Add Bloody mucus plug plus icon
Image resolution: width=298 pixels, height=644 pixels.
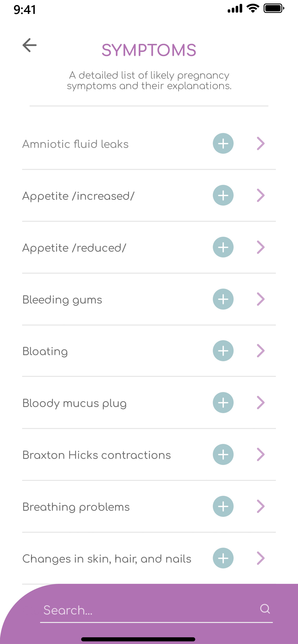tap(223, 402)
